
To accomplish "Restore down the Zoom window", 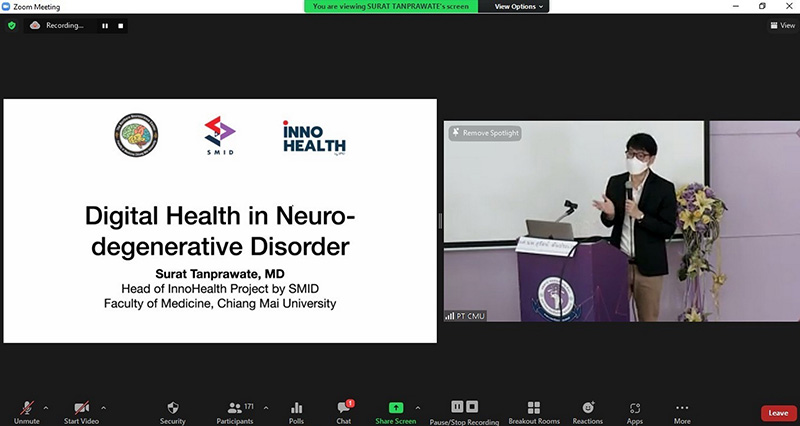I will [x=762, y=6].
